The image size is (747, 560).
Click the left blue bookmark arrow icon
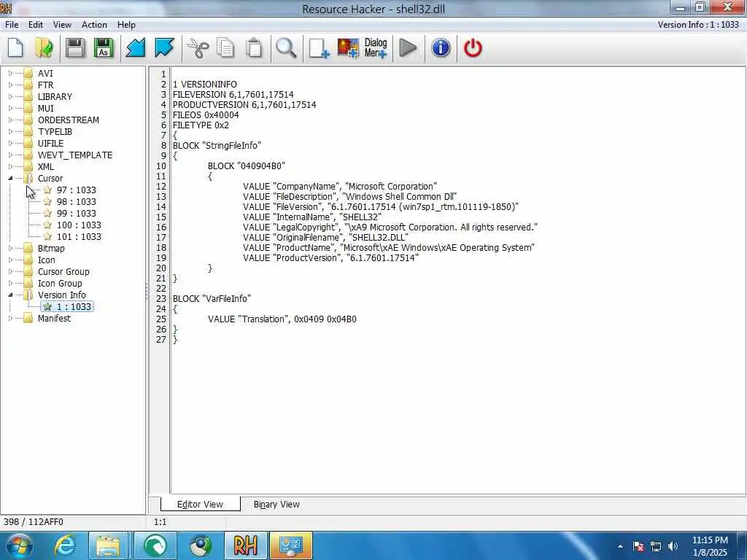(x=136, y=48)
